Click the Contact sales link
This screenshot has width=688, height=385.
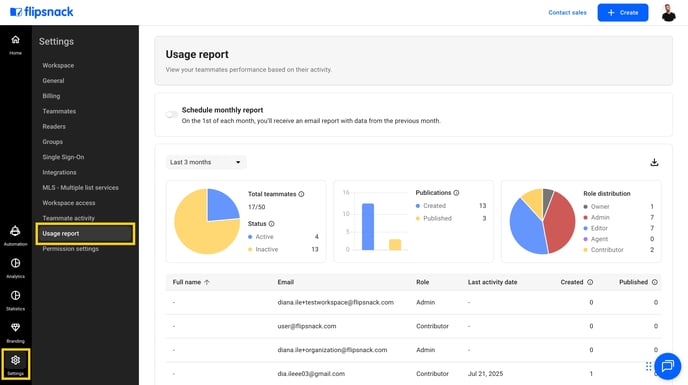tap(567, 13)
